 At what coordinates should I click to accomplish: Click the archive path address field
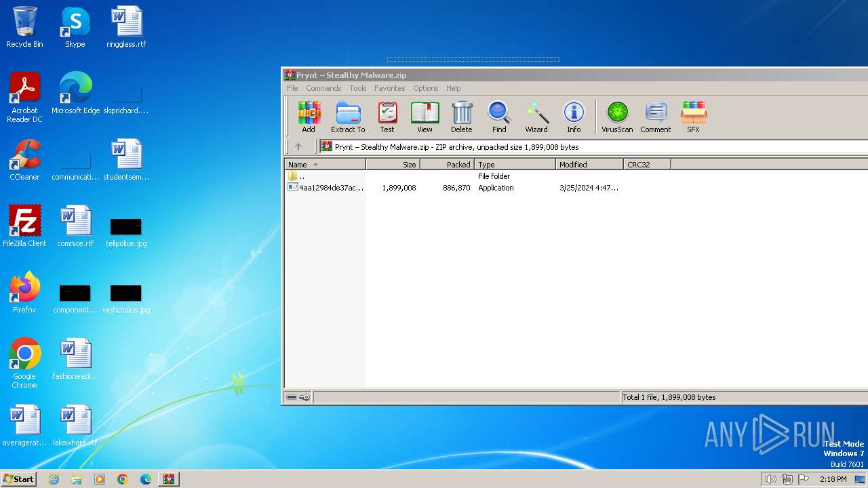click(593, 146)
